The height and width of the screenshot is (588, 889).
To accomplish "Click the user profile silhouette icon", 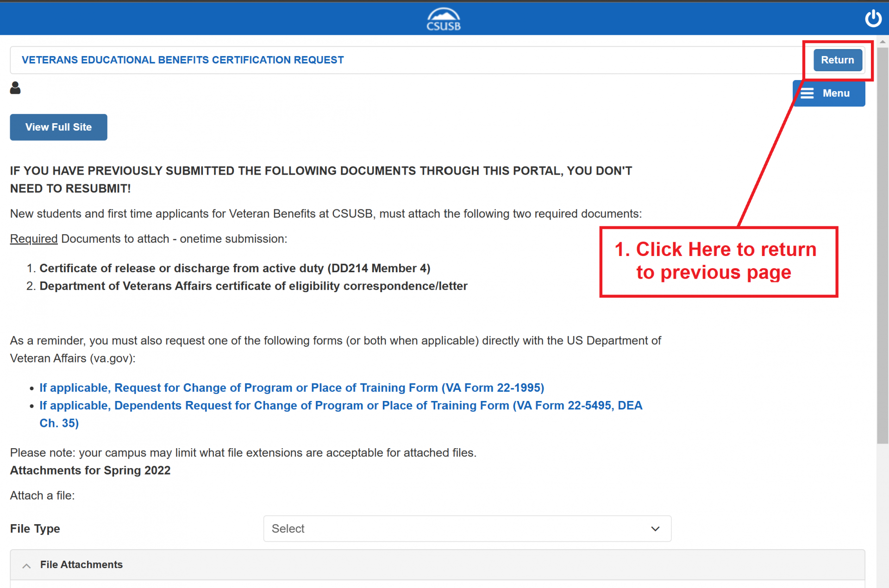I will (x=15, y=88).
